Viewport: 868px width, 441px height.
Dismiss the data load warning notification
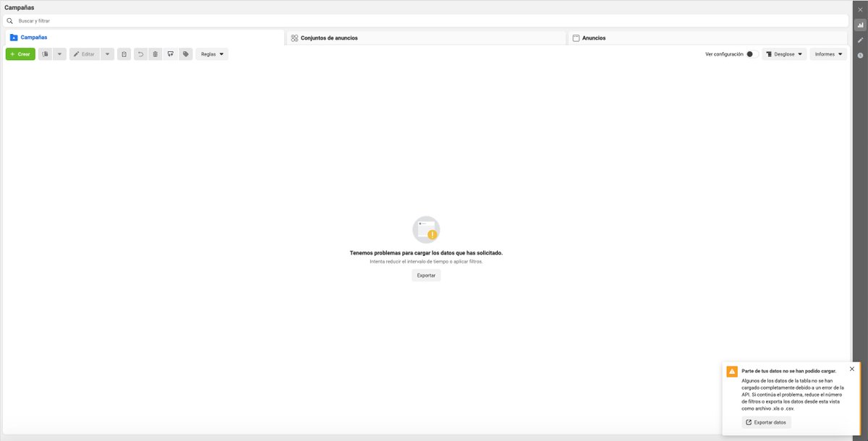pyautogui.click(x=852, y=369)
